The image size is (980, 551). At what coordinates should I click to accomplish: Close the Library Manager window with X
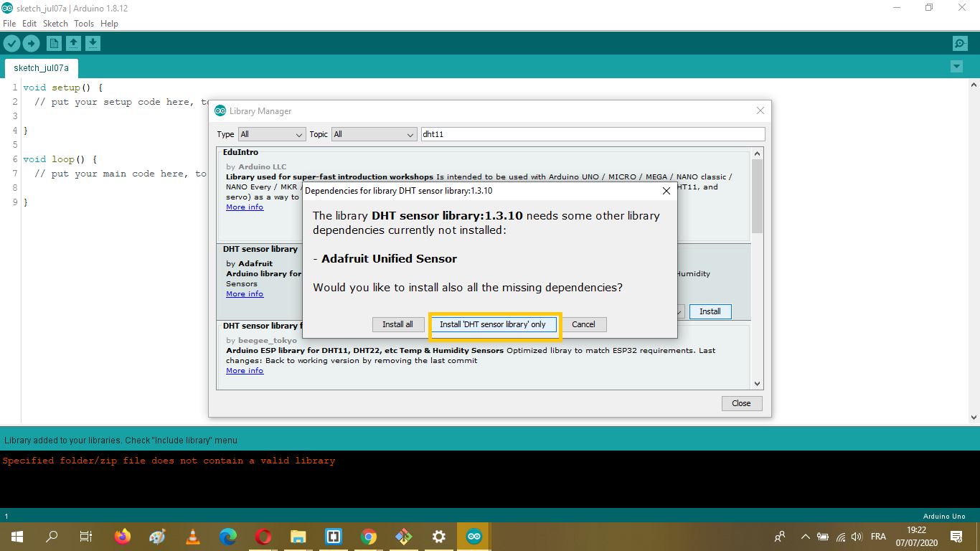pos(760,110)
